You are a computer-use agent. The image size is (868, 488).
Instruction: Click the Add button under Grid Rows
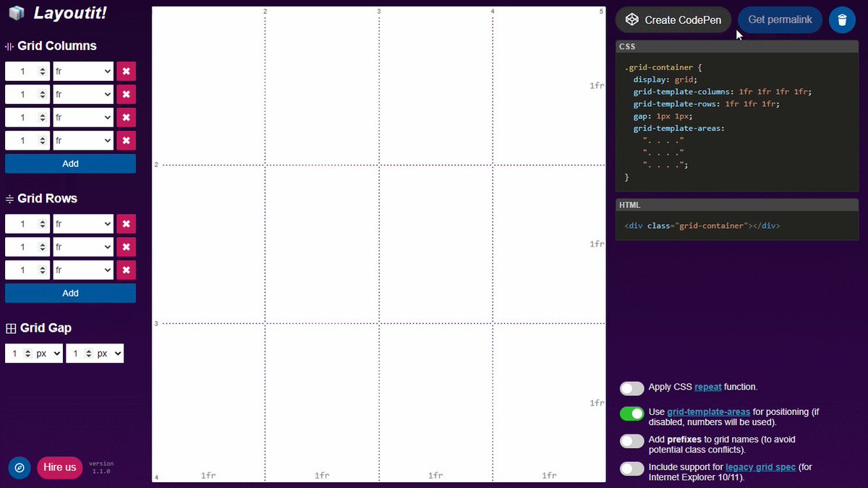click(70, 293)
